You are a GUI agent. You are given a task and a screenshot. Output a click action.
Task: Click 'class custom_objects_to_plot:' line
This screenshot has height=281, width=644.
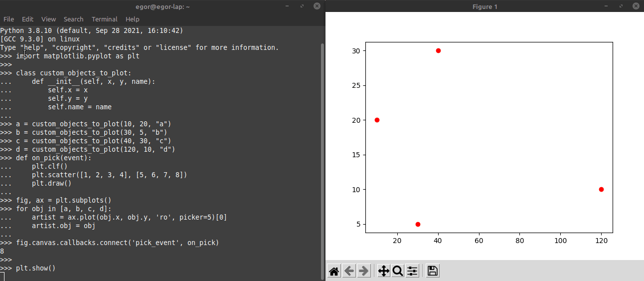[x=66, y=73]
